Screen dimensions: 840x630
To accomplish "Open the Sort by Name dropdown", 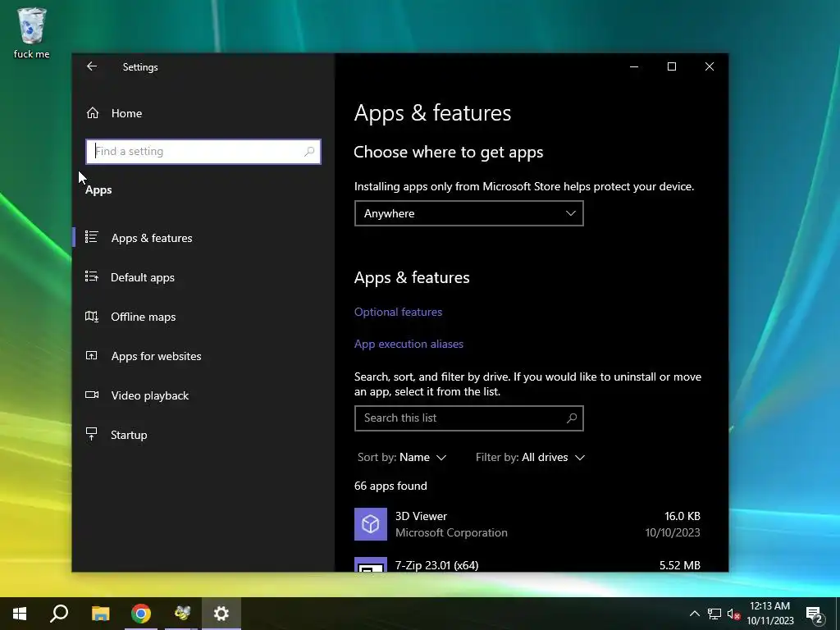I will (x=402, y=457).
